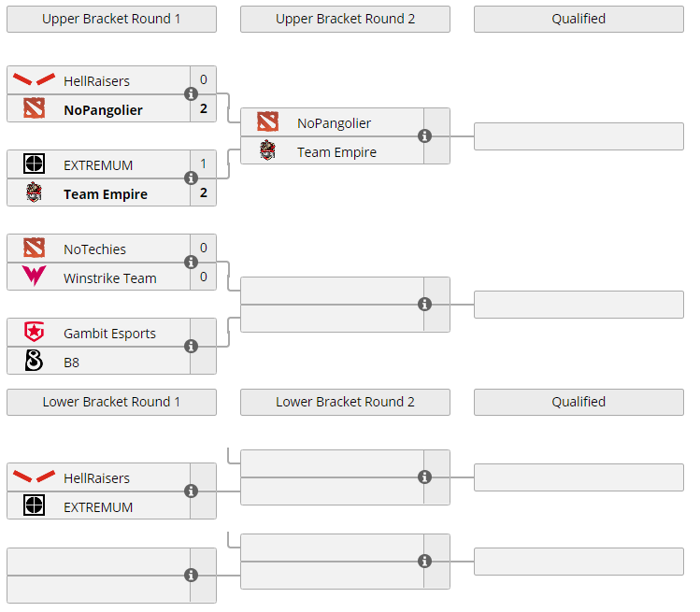Click the Gambit Esports red logo

[x=34, y=333]
